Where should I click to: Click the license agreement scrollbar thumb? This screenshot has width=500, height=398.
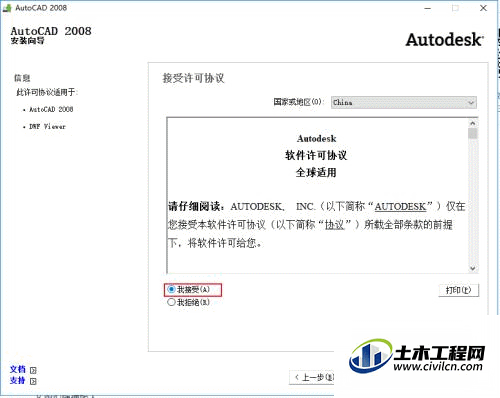[473, 134]
